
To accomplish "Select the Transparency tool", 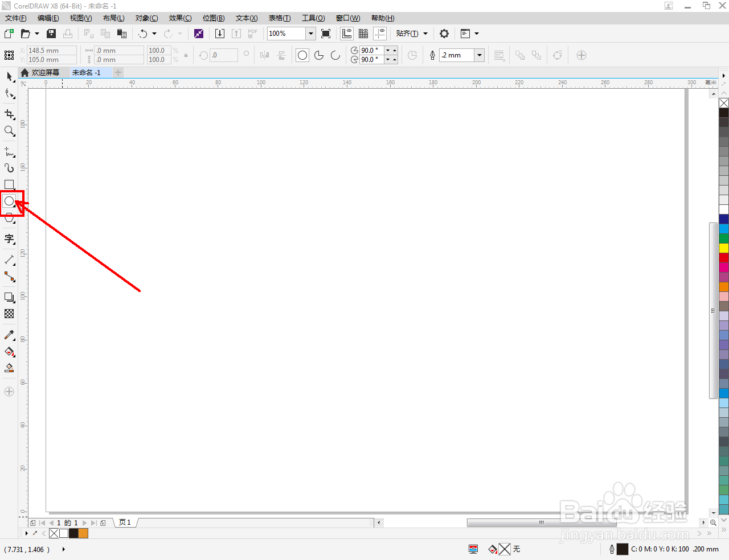I will pos(9,314).
